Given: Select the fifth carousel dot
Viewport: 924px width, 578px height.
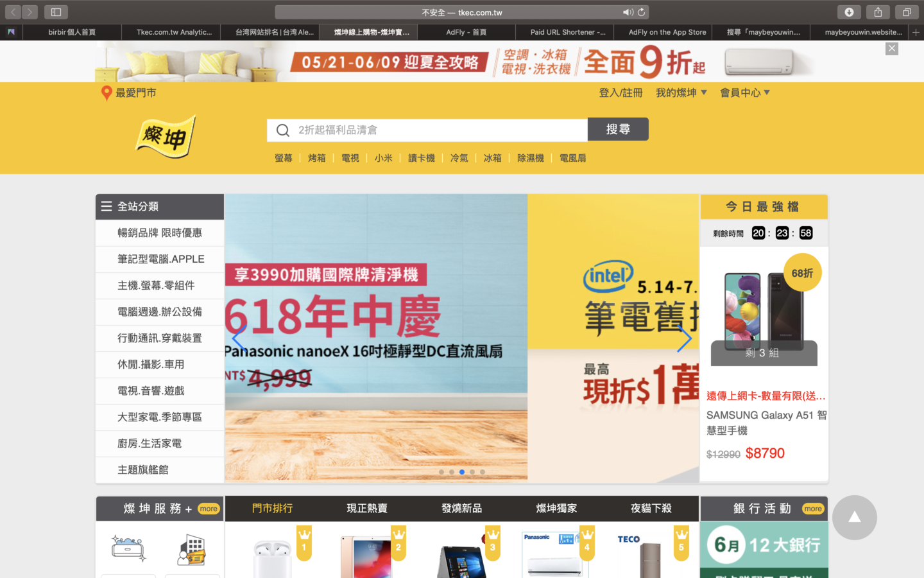Looking at the screenshot, I should click(483, 472).
